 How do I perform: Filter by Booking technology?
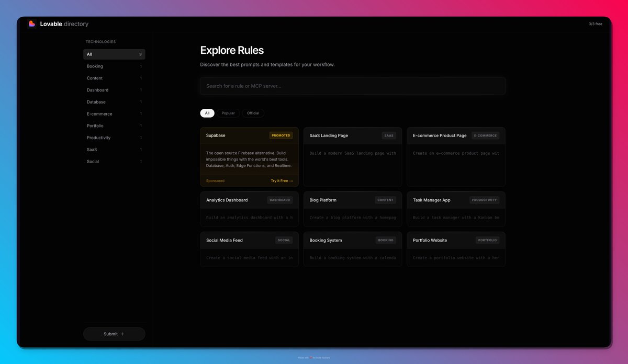[x=114, y=66]
